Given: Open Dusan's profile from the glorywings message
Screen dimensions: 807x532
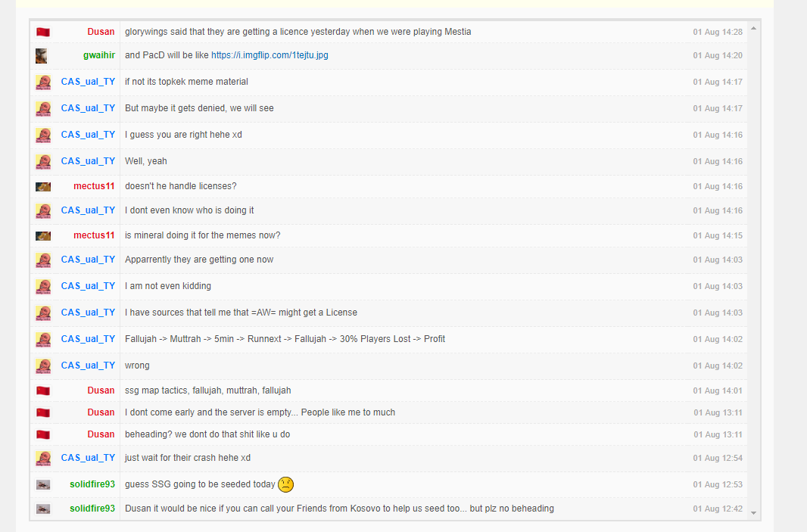Looking at the screenshot, I should [101, 32].
